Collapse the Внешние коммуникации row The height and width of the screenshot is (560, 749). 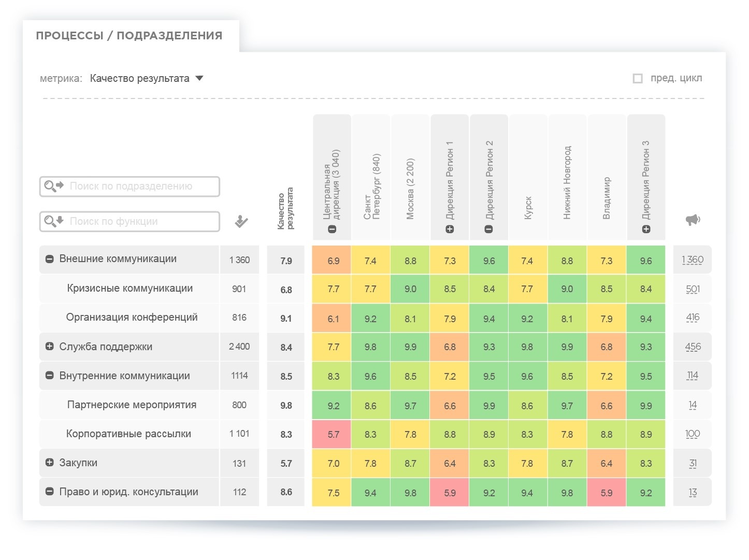[50, 259]
